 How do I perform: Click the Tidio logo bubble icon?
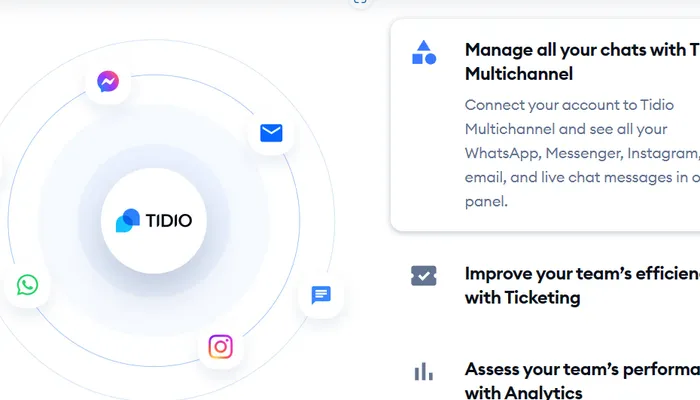[x=128, y=220]
